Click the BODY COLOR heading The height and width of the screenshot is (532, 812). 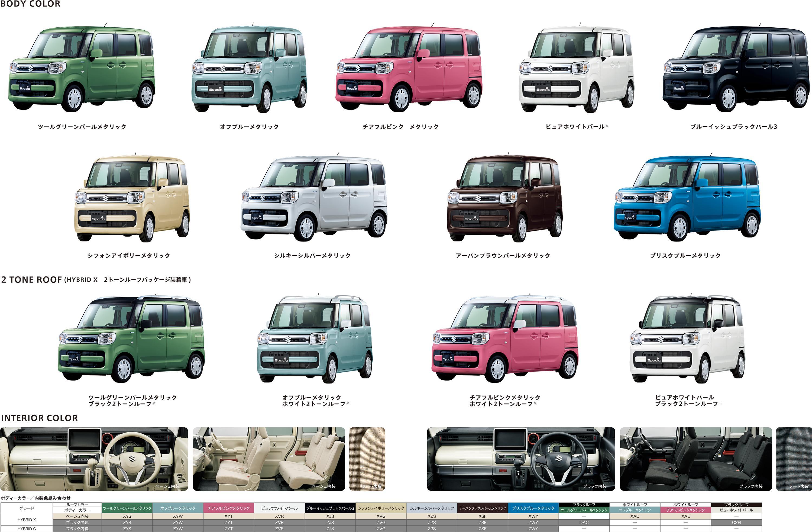point(30,4)
